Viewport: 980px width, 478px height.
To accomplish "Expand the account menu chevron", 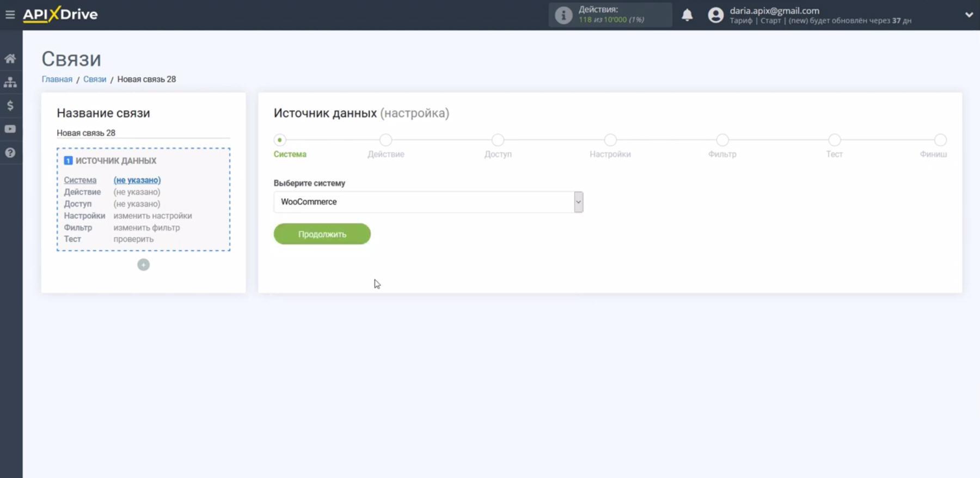I will (x=969, y=15).
